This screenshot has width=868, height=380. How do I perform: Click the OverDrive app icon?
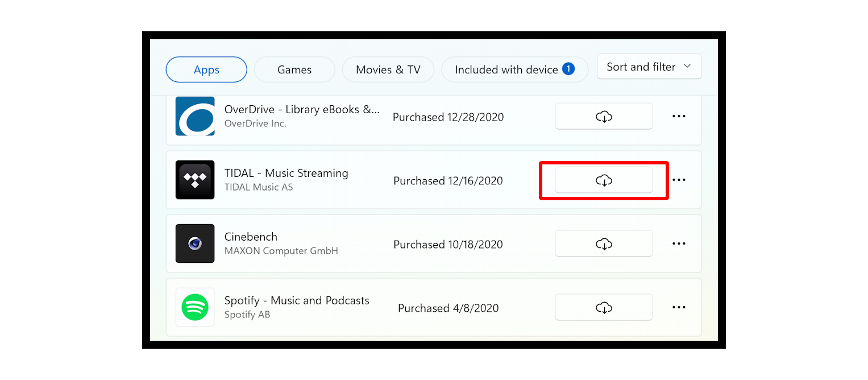click(195, 116)
